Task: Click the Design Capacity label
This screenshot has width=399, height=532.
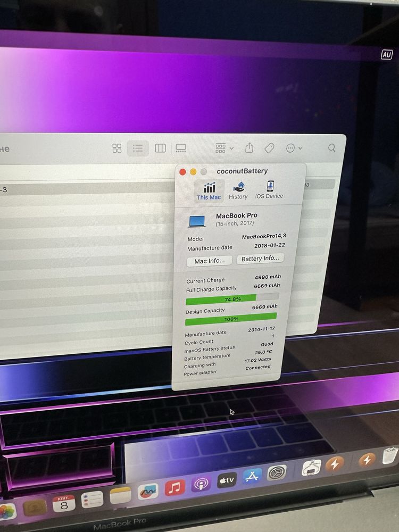Action: click(x=205, y=311)
